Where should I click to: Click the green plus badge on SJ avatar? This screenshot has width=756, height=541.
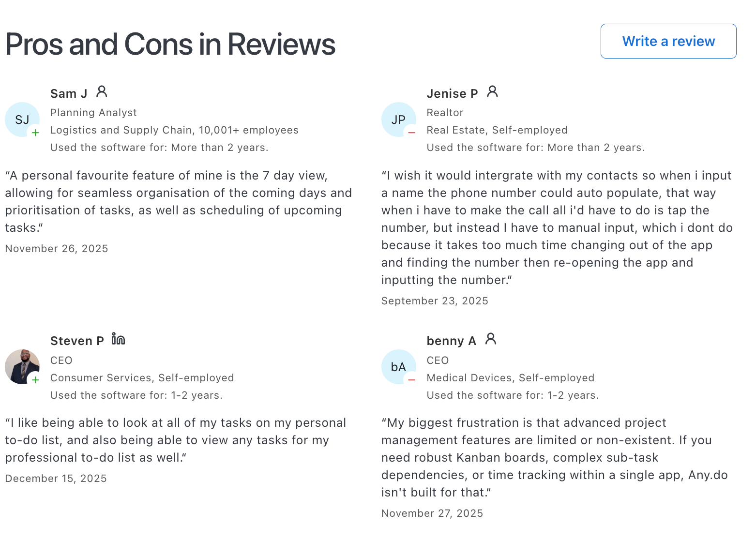[35, 133]
